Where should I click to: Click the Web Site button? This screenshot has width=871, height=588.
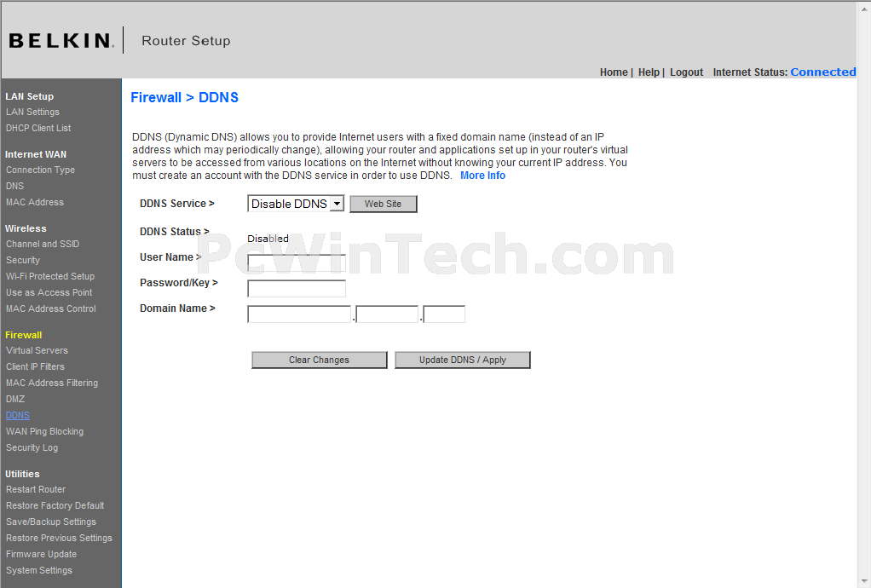[x=383, y=204]
